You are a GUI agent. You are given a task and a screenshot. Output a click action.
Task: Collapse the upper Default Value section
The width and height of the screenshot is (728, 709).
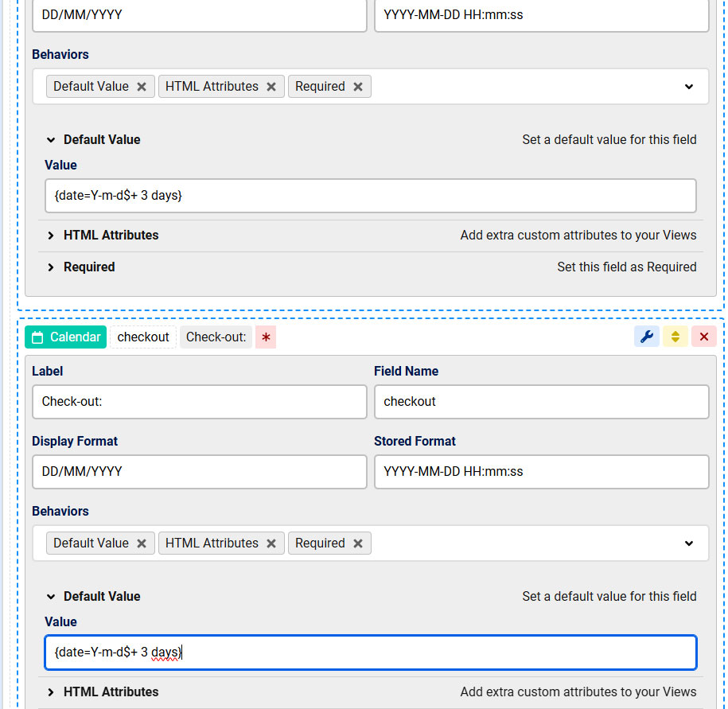click(x=51, y=140)
